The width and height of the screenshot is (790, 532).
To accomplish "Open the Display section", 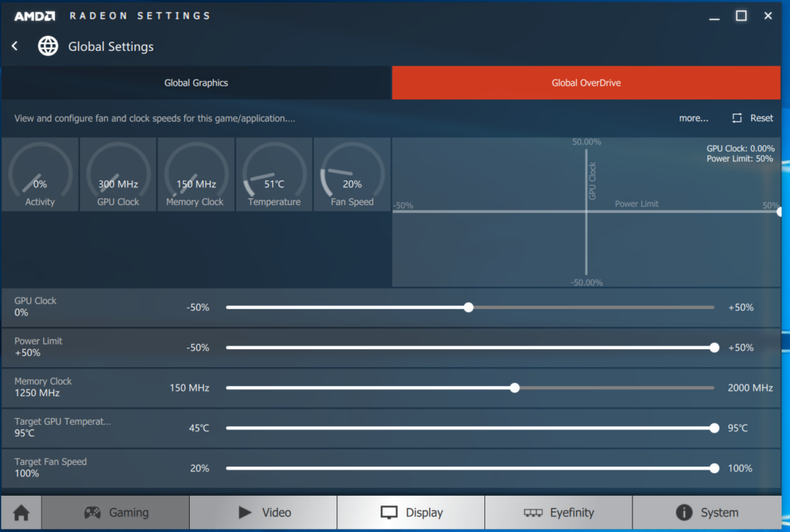I will [x=411, y=513].
